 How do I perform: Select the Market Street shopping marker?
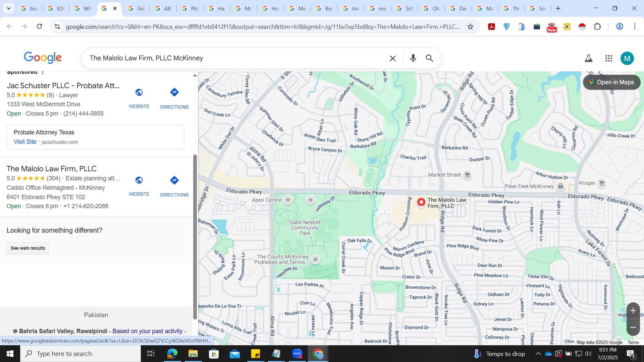pos(467,175)
